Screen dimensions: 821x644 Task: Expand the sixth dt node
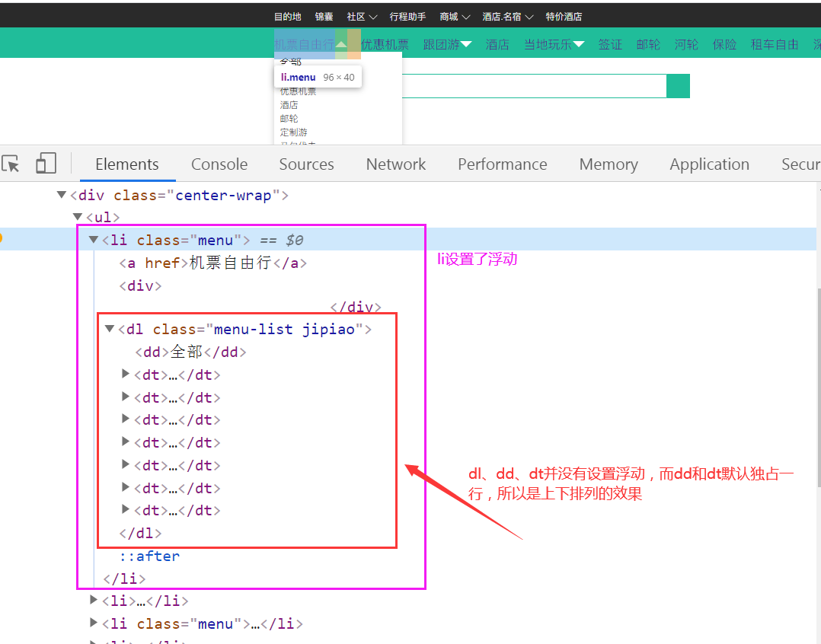[125, 487]
